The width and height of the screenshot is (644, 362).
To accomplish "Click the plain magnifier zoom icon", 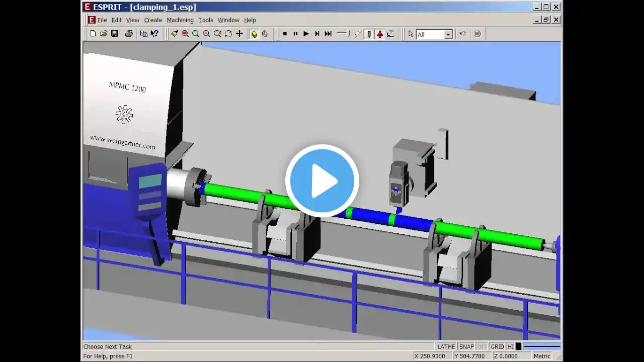I will coord(196,34).
